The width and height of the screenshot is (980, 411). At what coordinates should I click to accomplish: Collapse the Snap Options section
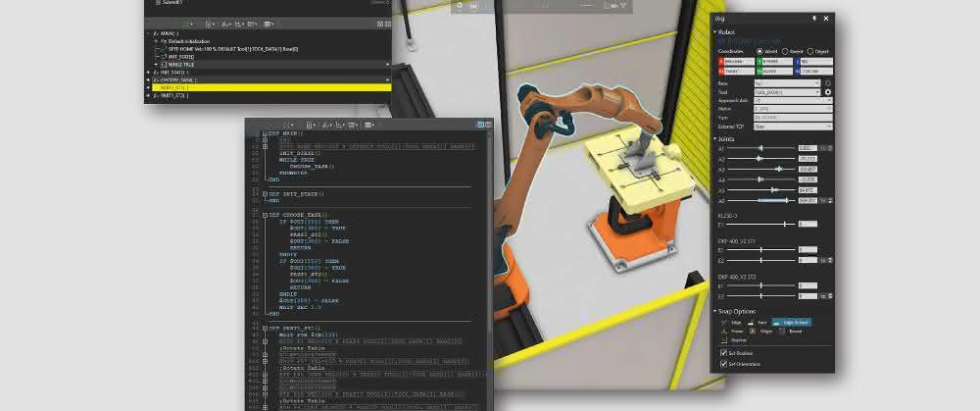point(715,311)
